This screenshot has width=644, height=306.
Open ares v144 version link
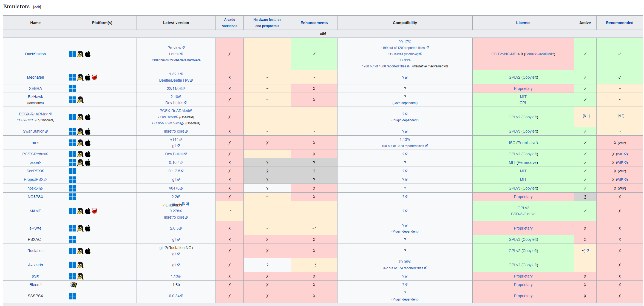pyautogui.click(x=176, y=139)
